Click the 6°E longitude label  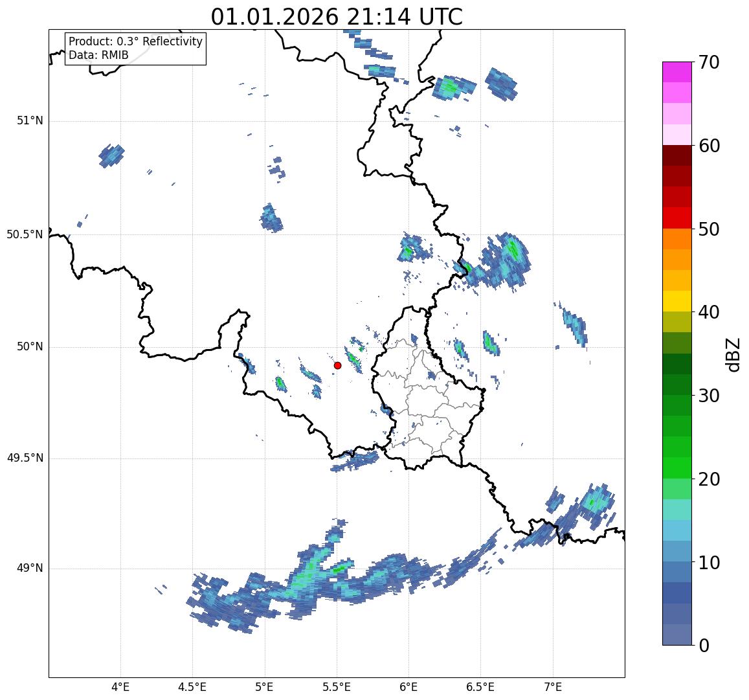coord(409,687)
